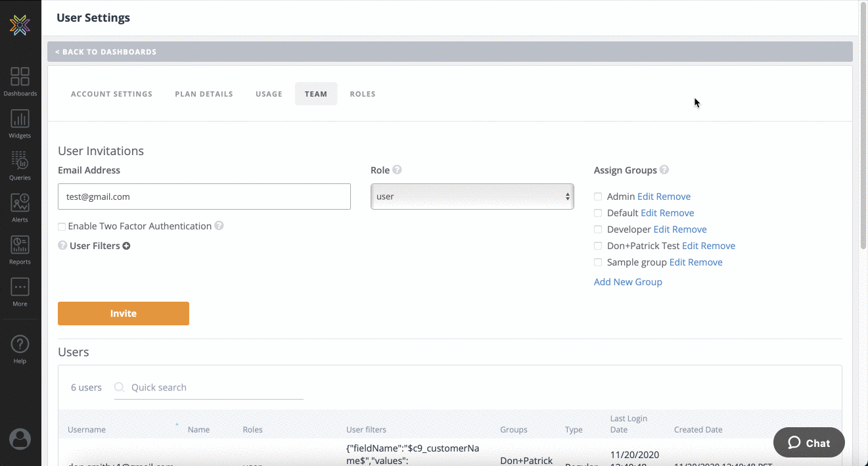The height and width of the screenshot is (466, 868).
Task: Click the help icon before User Filters
Action: coord(62,245)
